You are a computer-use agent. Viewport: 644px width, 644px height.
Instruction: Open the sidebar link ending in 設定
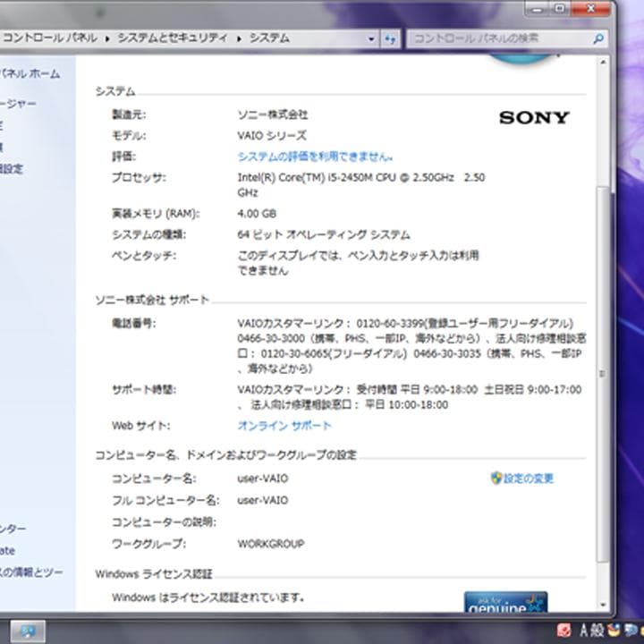(x=12, y=169)
